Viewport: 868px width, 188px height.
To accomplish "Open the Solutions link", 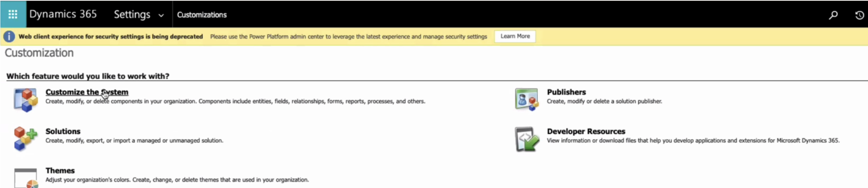I will [63, 131].
